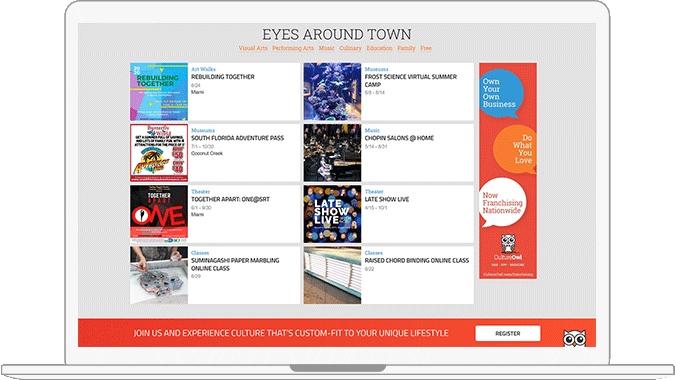The image size is (675, 380).
Task: Open Raised Chord Binding Online Class link
Action: (x=417, y=260)
